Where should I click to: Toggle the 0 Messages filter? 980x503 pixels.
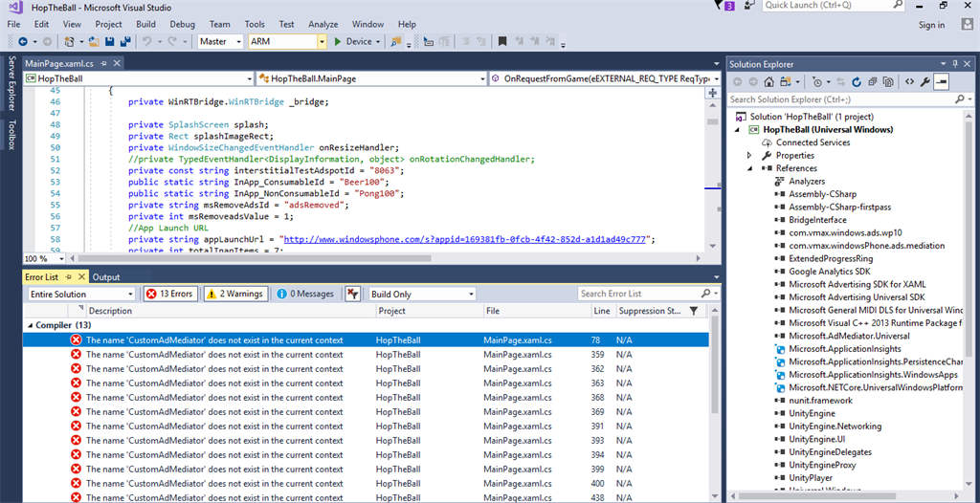point(305,294)
